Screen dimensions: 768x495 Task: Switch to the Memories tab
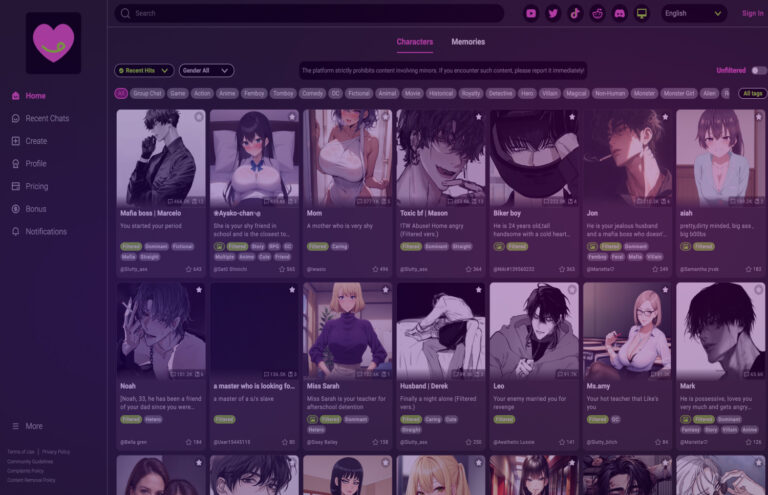tap(468, 42)
